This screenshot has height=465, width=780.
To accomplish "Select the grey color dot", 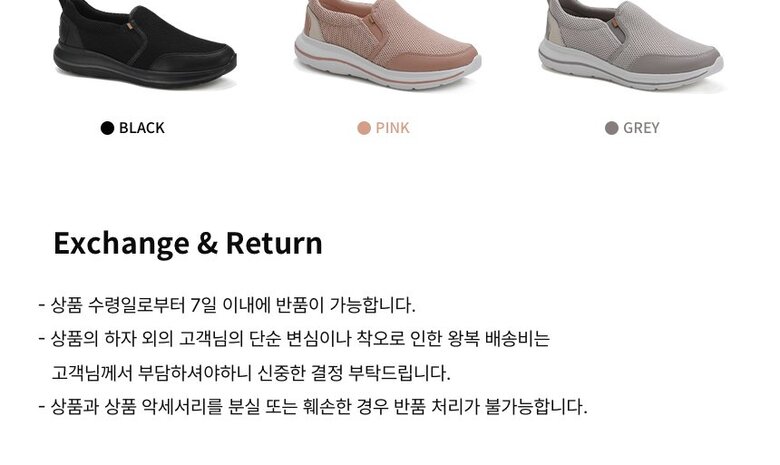I will point(611,128).
